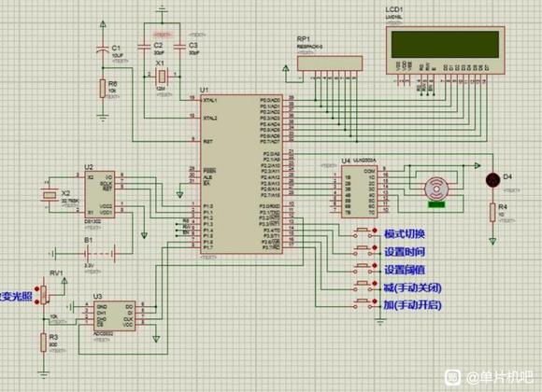542x392 pixels.
Task: Click the U2 DS1302 clock chip
Action: (x=100, y=195)
